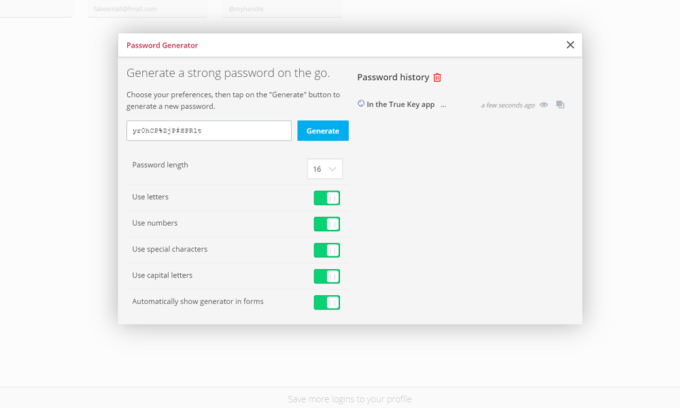Click the @myhandle field in background
680x408 pixels.
(282, 9)
